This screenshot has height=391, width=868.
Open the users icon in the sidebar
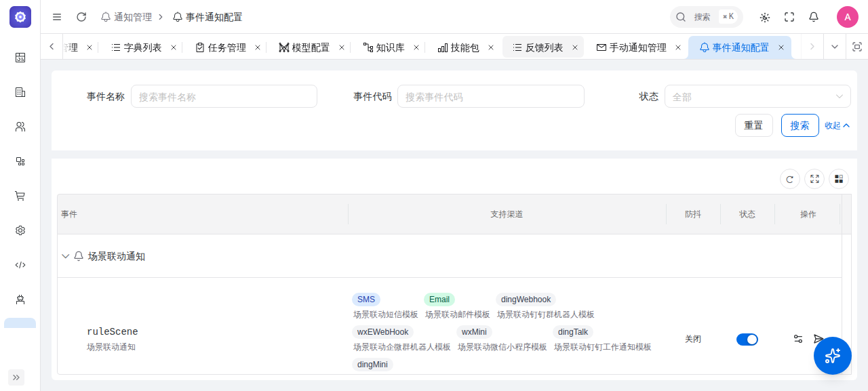(x=20, y=127)
